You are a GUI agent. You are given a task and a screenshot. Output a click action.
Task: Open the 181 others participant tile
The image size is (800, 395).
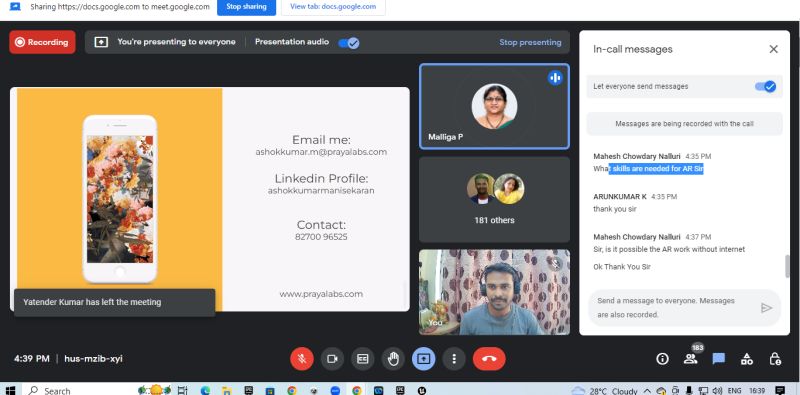(x=494, y=200)
